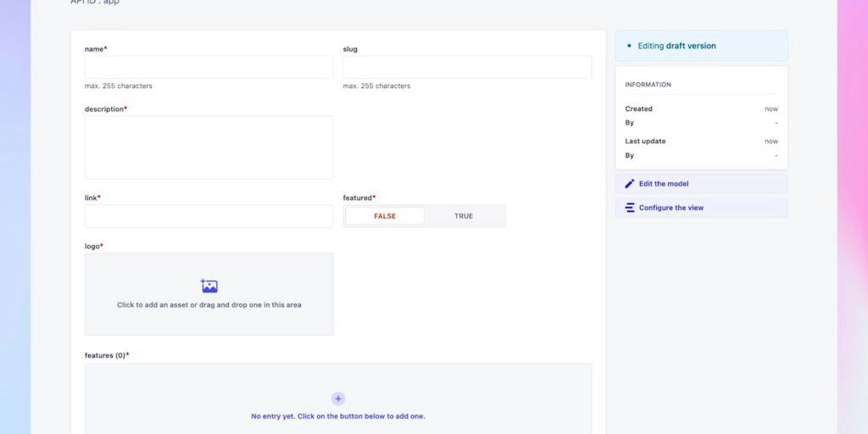Click the list icon beside Configure the view
868x434 pixels.
pyautogui.click(x=630, y=209)
